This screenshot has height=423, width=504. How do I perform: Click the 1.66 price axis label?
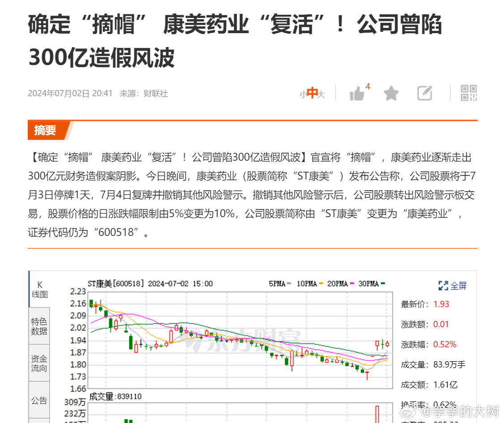[78, 389]
